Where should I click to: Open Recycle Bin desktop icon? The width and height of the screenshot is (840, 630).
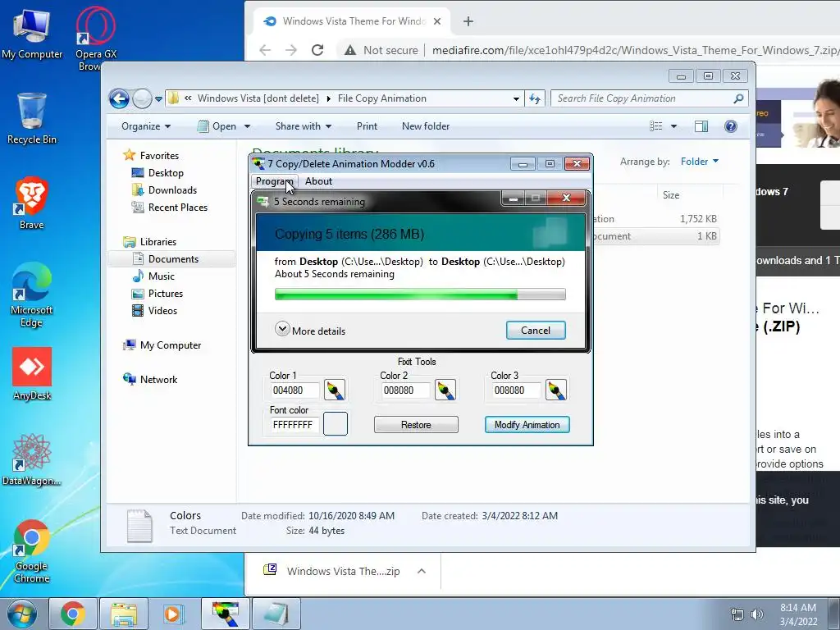click(x=32, y=118)
